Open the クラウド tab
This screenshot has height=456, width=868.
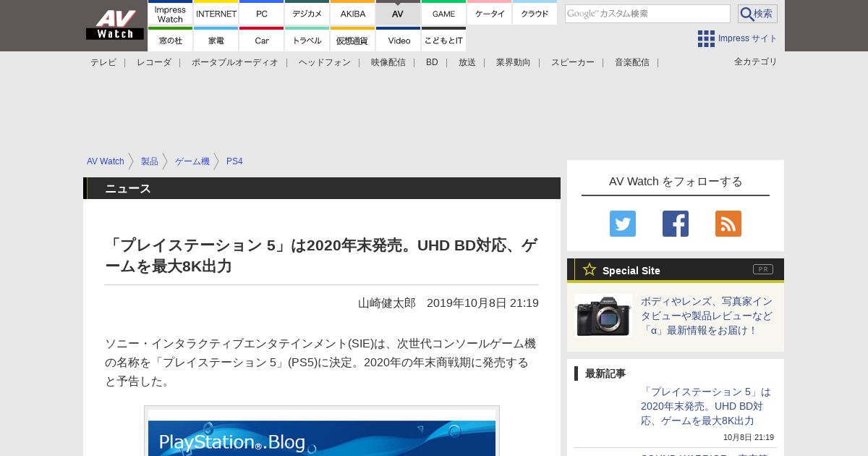535,13
